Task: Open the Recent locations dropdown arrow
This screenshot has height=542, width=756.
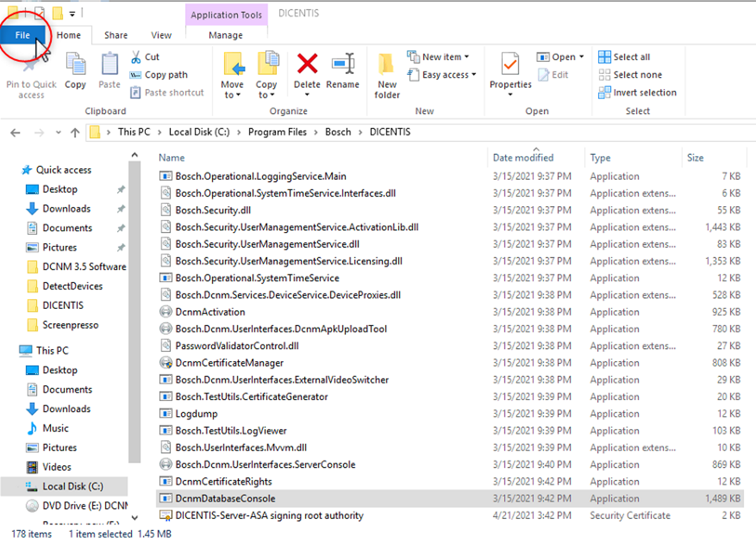Action: (58, 133)
